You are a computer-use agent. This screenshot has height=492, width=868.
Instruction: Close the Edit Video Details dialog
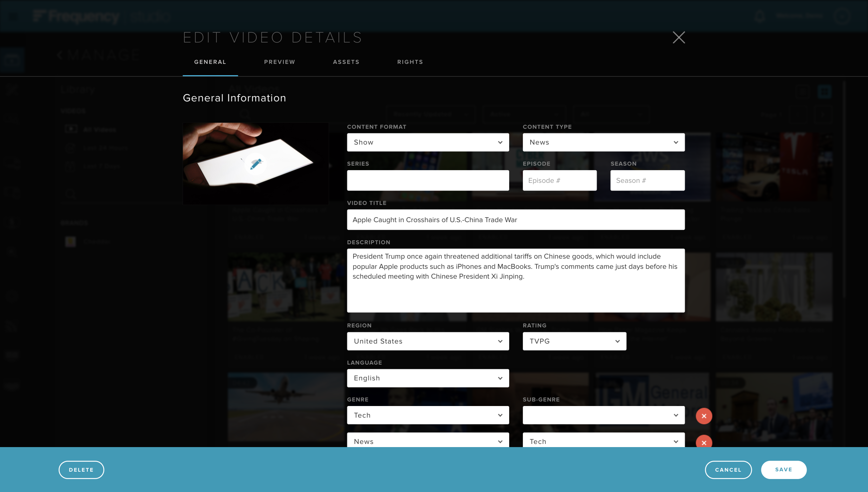[x=679, y=37]
